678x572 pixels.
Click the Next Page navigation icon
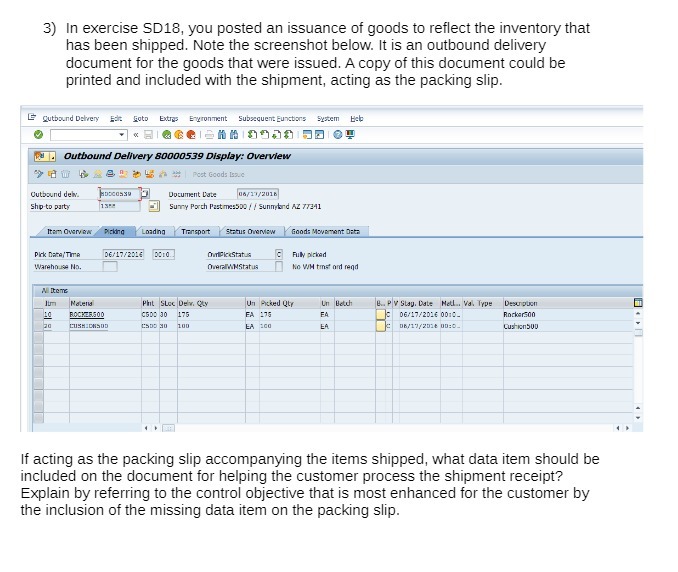[x=277, y=135]
